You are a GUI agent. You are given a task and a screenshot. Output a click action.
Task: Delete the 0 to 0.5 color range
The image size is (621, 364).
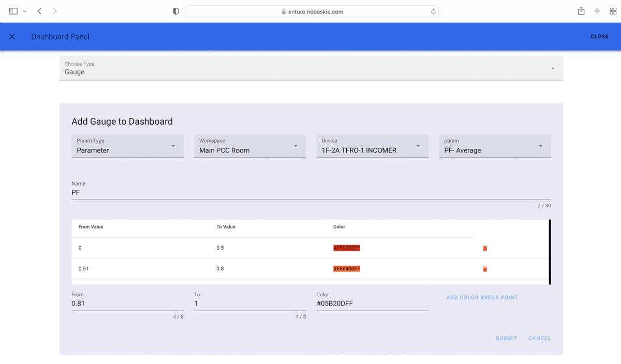(x=485, y=248)
